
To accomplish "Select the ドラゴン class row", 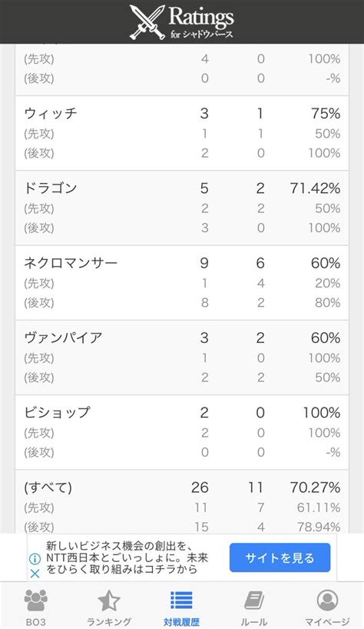I will [x=182, y=208].
